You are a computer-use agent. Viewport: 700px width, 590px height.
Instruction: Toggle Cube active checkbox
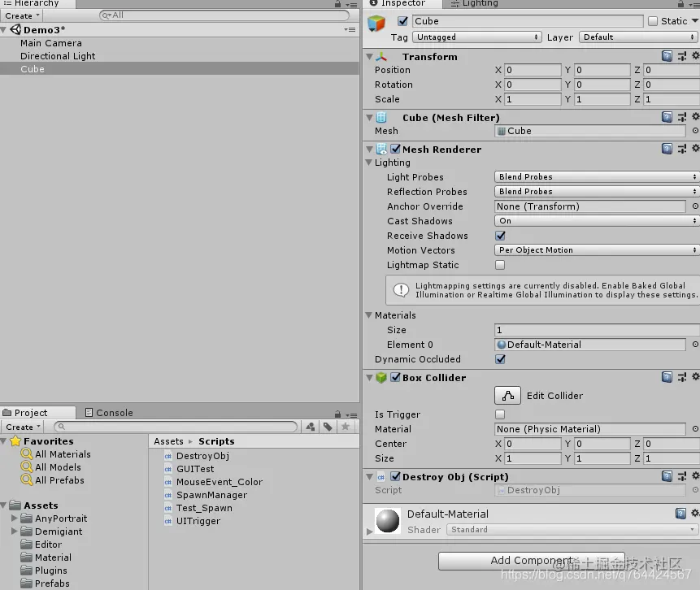pos(402,21)
